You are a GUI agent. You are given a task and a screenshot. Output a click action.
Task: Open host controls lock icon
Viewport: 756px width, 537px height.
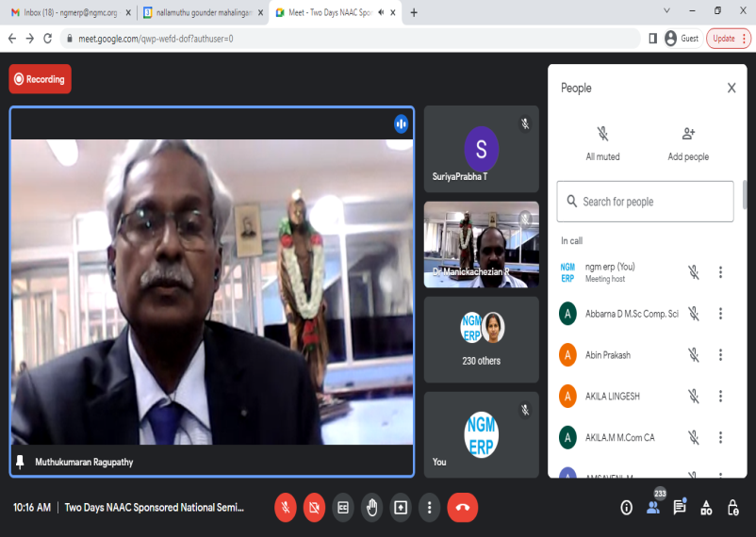732,508
